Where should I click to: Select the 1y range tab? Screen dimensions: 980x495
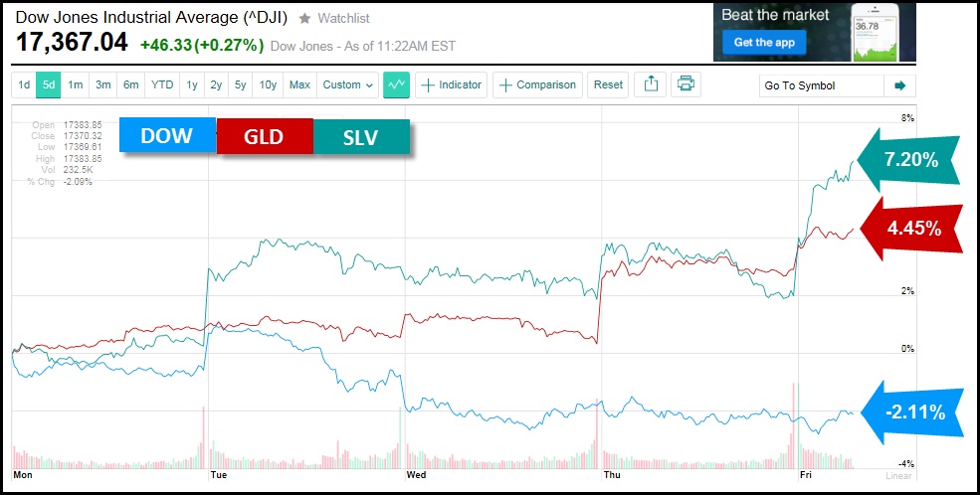pos(190,85)
